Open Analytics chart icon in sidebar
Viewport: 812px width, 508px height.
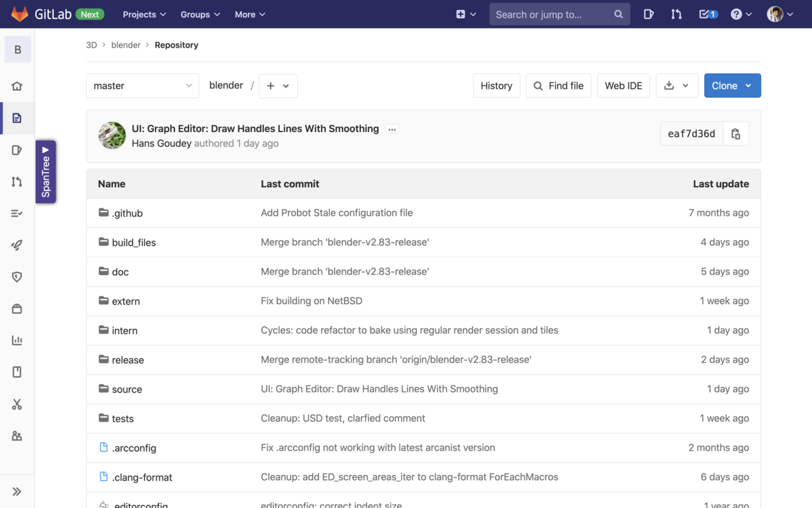click(x=17, y=340)
